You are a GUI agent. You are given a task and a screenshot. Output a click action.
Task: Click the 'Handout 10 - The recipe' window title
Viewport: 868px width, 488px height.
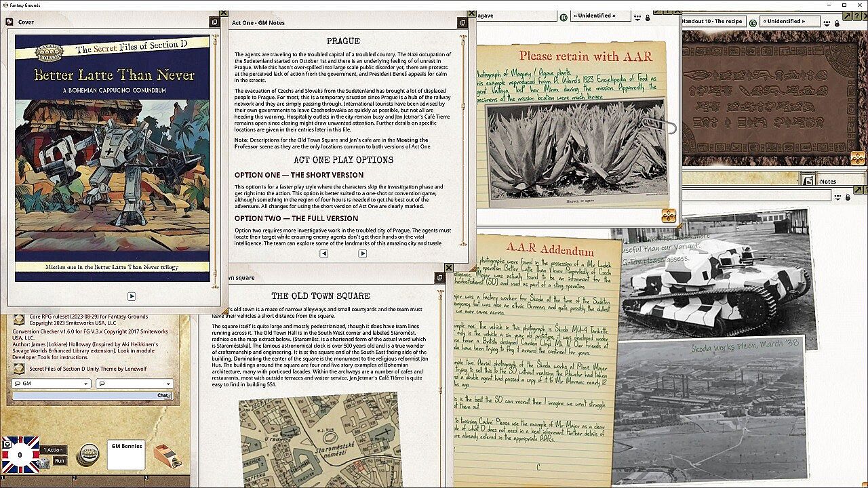[711, 21]
